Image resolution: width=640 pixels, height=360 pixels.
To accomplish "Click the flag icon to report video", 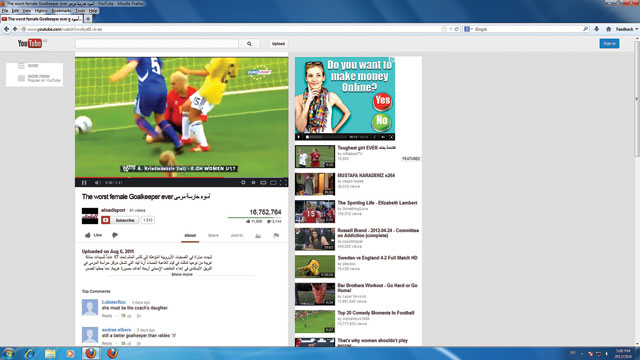I will [276, 236].
